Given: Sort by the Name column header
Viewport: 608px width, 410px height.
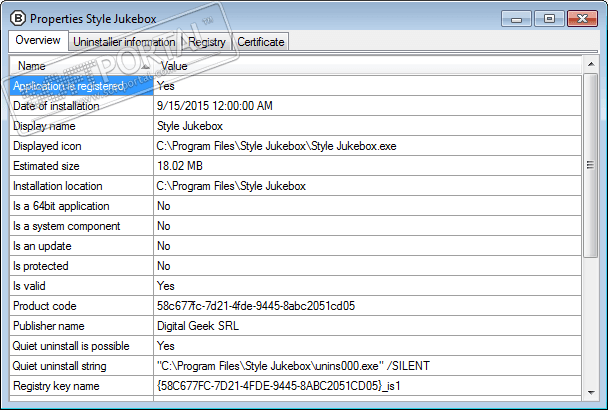Looking at the screenshot, I should click(81, 66).
